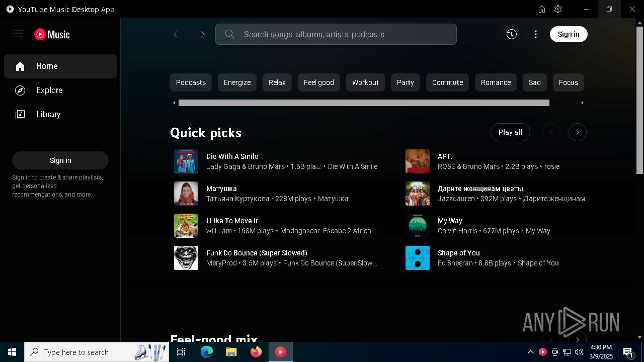Open the history clock icon
Screen dimensions: 644x362
pyautogui.click(x=512, y=34)
